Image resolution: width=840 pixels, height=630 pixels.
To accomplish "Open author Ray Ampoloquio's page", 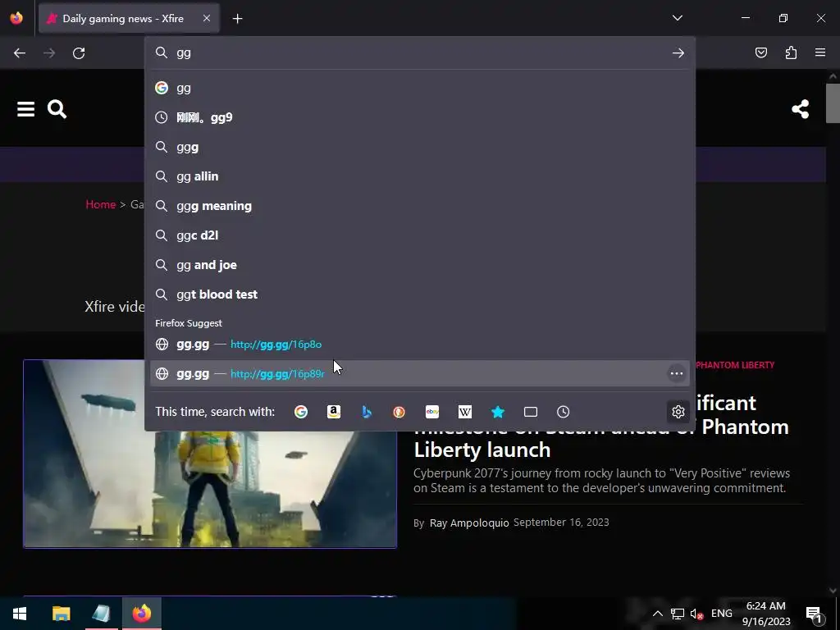I will [x=469, y=523].
